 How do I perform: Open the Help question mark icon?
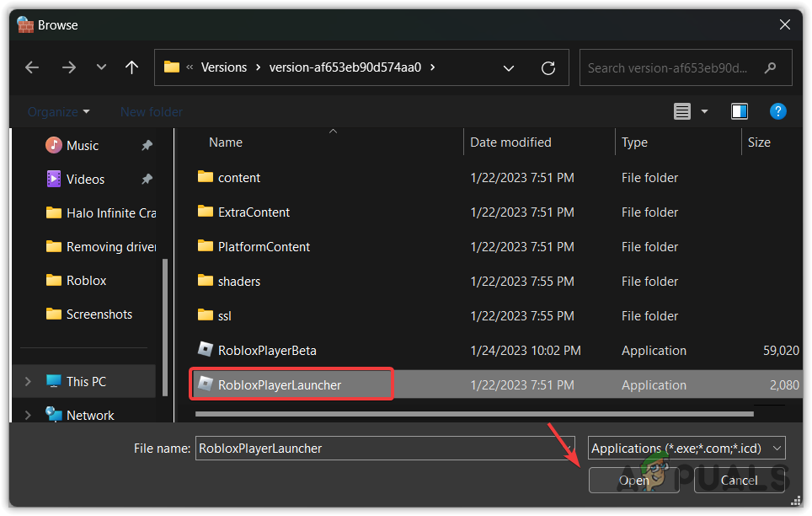pos(777,110)
